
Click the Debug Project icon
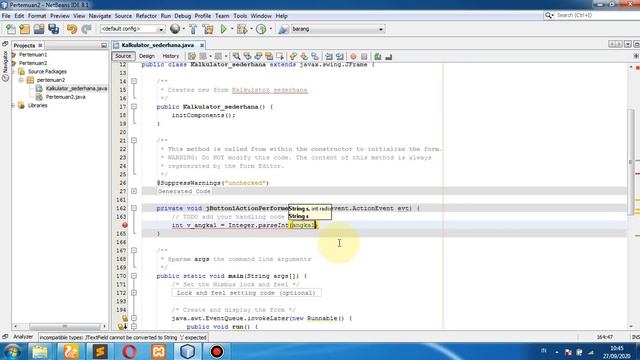pyautogui.click(x=242, y=29)
